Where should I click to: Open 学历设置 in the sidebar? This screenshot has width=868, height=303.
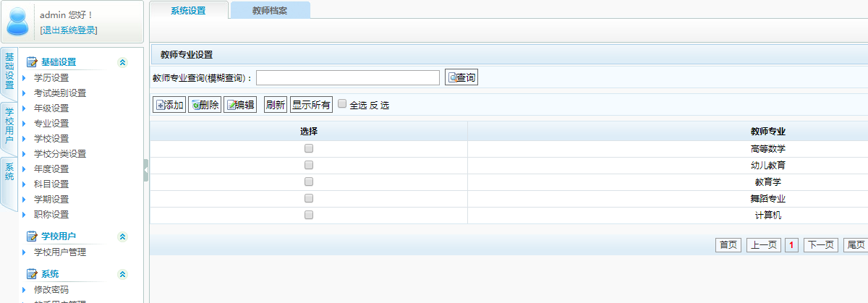(51, 78)
